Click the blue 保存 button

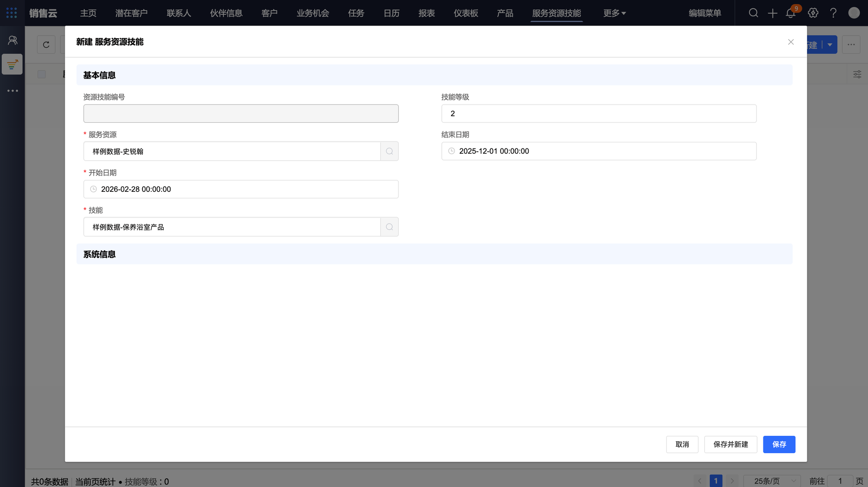point(779,444)
